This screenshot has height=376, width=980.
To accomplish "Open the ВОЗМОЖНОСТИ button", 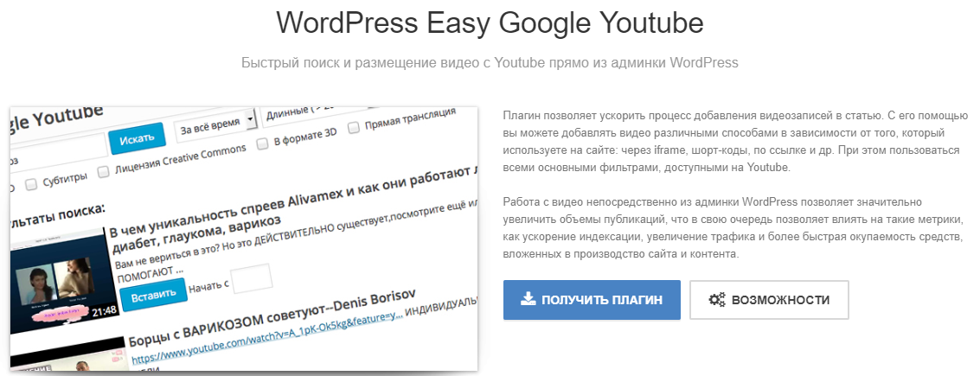I will pos(769,300).
